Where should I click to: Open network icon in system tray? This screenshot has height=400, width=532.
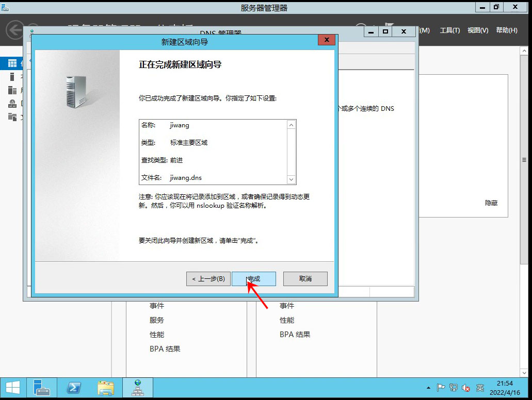(x=453, y=388)
